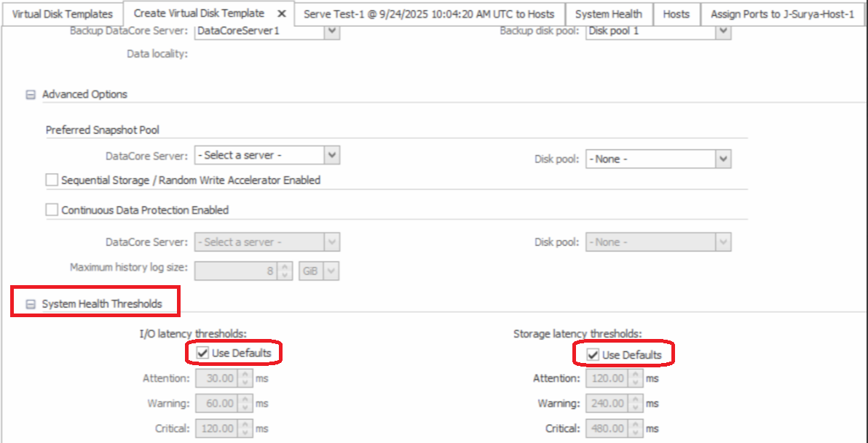Open the Backup DataCore Server dropdown
Screen dimensions: 868x443
331,31
